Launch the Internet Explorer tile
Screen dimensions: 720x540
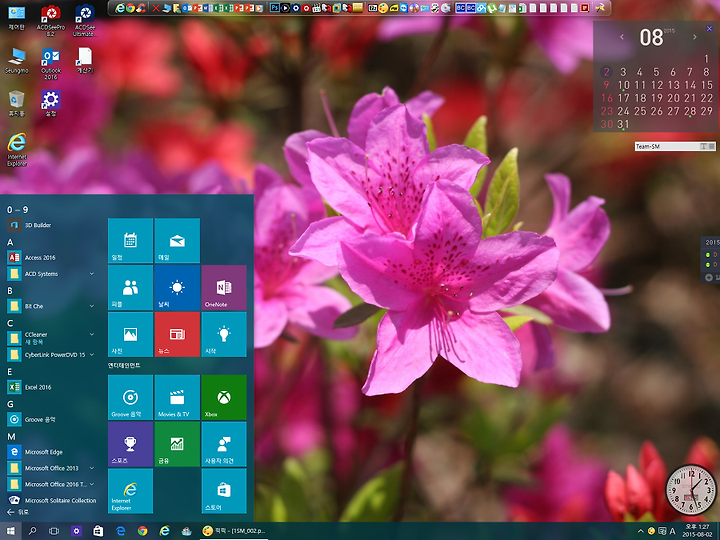(130, 491)
